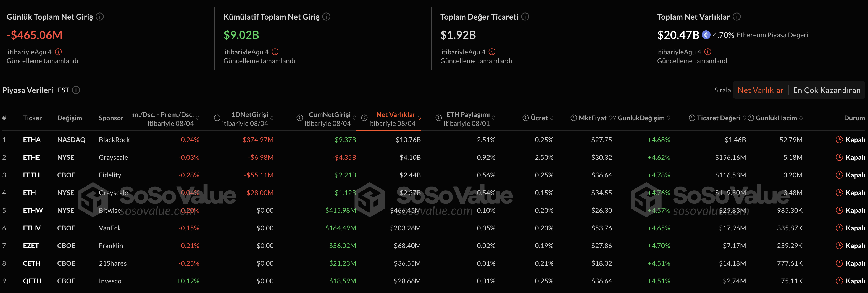Sort by GünlükHacim column arrows
Image resolution: width=868 pixels, height=293 pixels.
(801, 118)
